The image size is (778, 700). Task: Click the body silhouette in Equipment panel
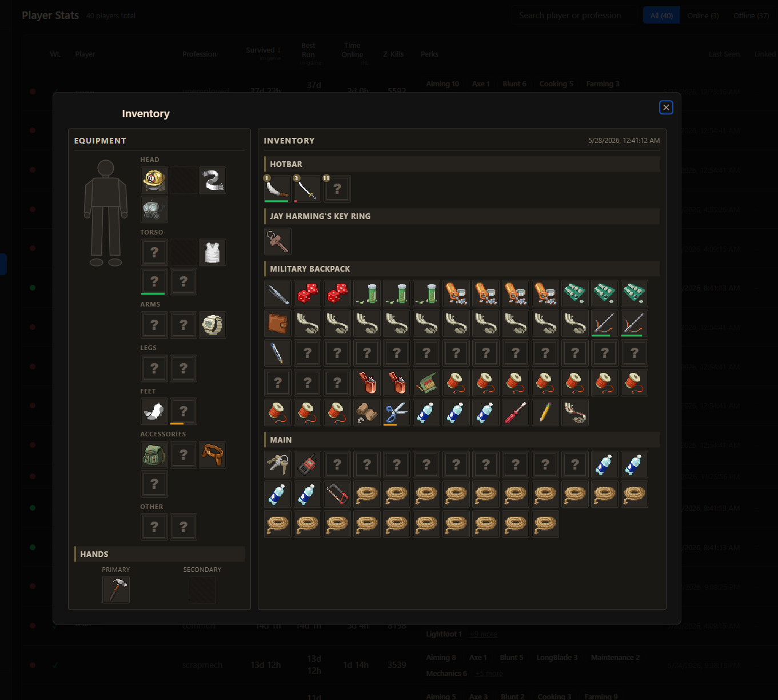point(106,213)
